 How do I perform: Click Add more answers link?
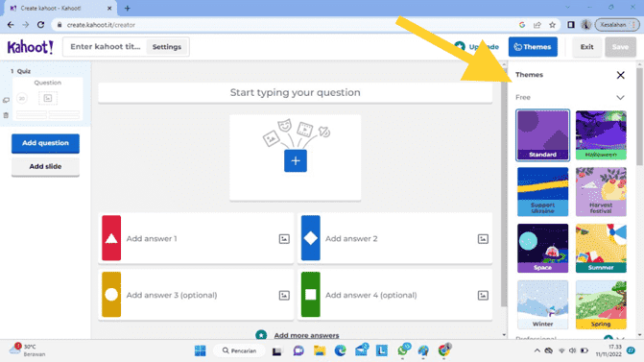click(x=306, y=335)
